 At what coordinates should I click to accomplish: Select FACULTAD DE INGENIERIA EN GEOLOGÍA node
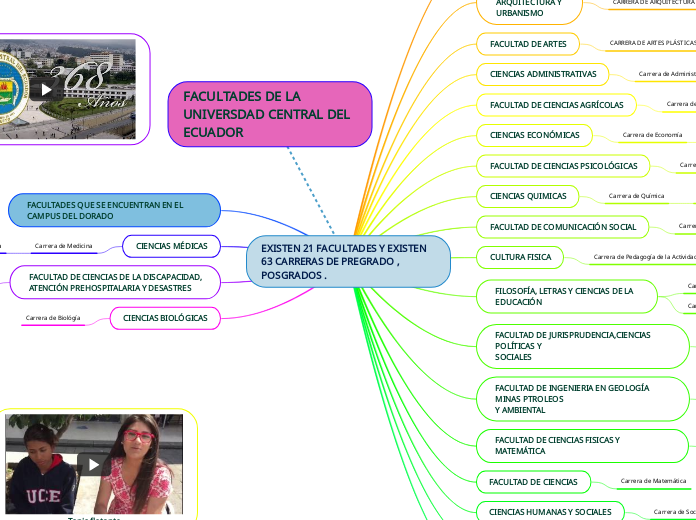583,399
